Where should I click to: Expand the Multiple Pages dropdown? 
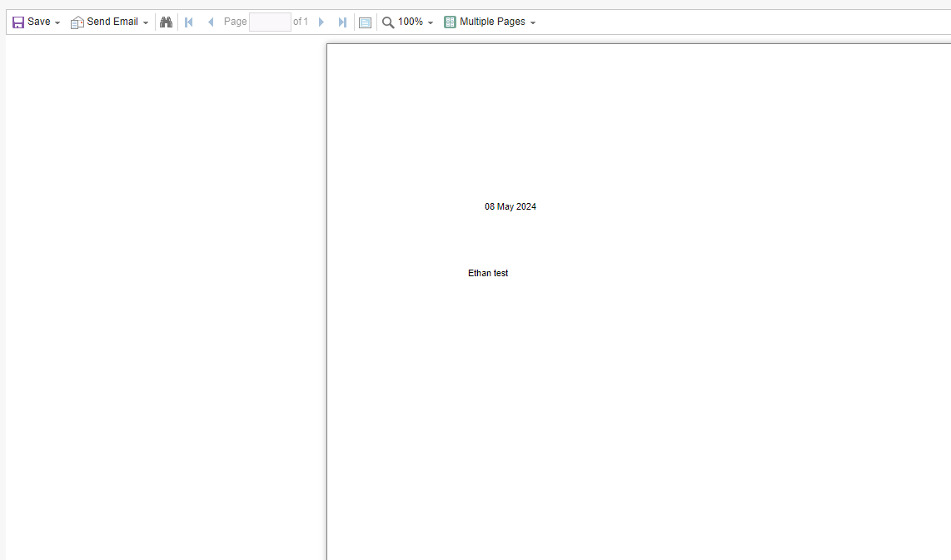click(532, 22)
